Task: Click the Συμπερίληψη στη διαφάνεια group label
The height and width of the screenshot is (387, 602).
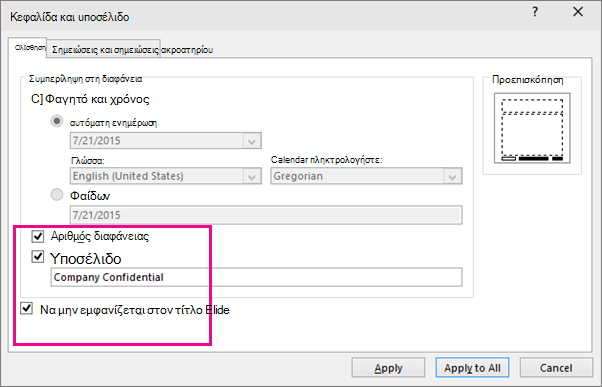Action: tap(86, 79)
